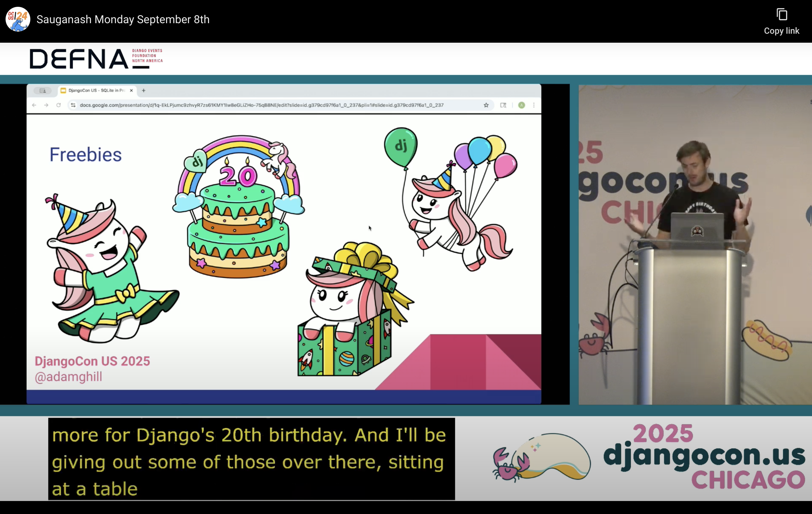Image resolution: width=812 pixels, height=514 pixels.
Task: Click the DjangoCon US 2025 slide text
Action: pyautogui.click(x=93, y=361)
